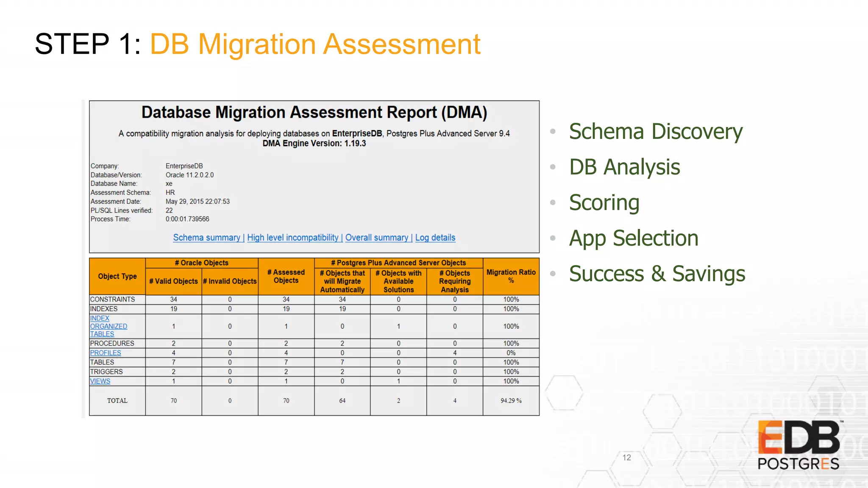Click the # Invalid Objects column header
Image resolution: width=868 pixels, height=488 pixels.
pos(230,281)
